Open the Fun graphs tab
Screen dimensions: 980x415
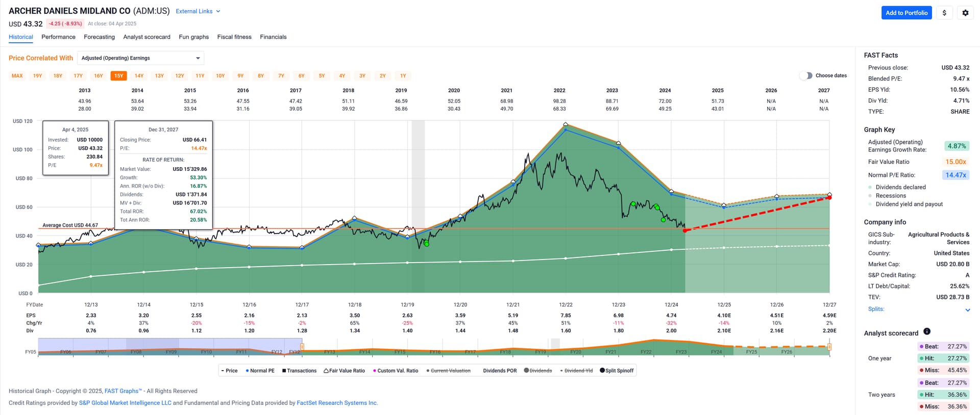click(193, 37)
